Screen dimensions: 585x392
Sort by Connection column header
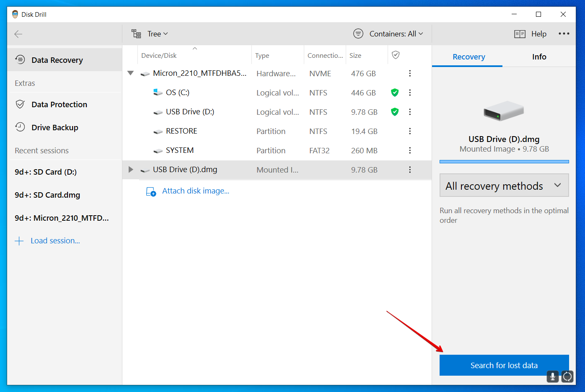click(325, 55)
